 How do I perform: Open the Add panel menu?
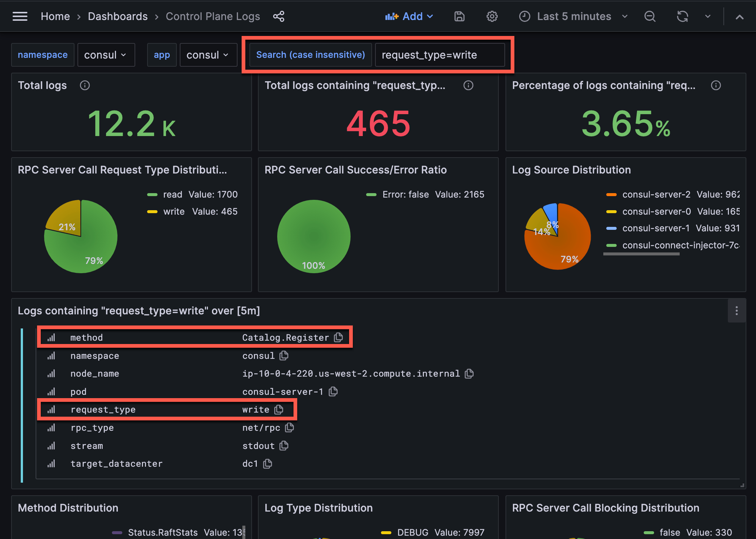[409, 16]
